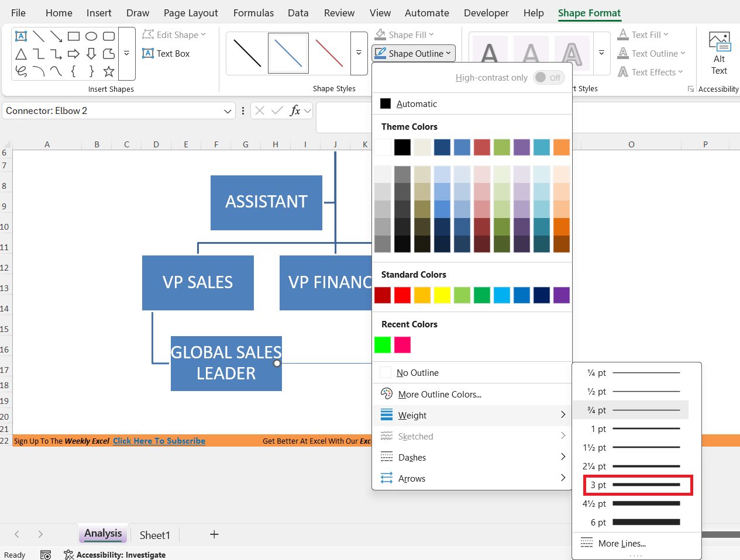Viewport: 740px width, 560px height.
Task: Toggle the High-contrast only switch
Action: pyautogui.click(x=549, y=77)
